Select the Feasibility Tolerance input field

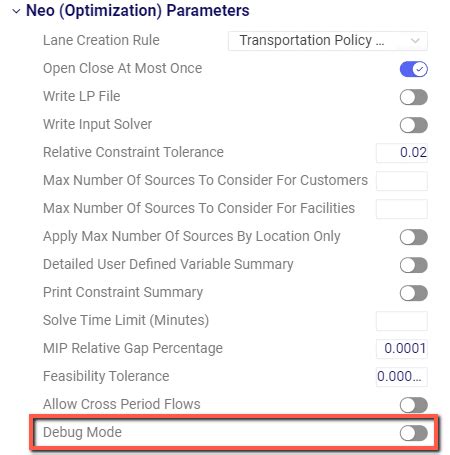point(402,377)
